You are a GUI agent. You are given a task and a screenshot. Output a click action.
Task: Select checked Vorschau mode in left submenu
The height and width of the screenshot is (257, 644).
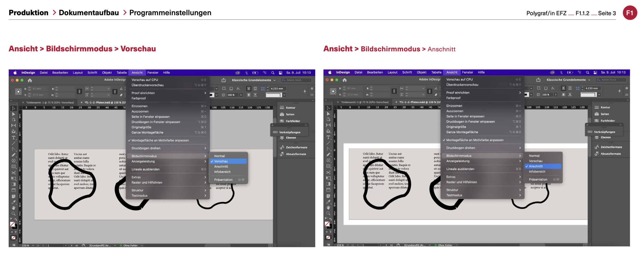(x=228, y=161)
